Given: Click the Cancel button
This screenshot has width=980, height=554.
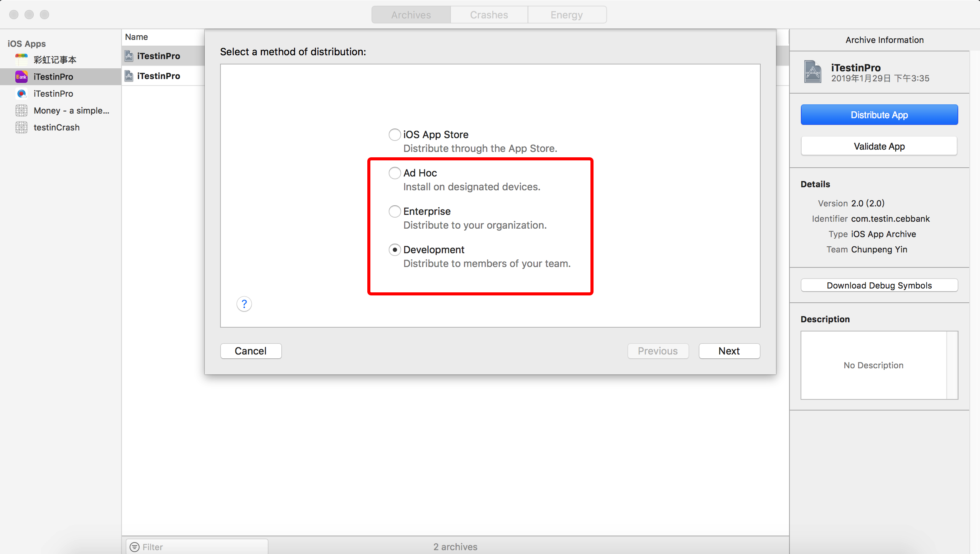Looking at the screenshot, I should click(251, 351).
